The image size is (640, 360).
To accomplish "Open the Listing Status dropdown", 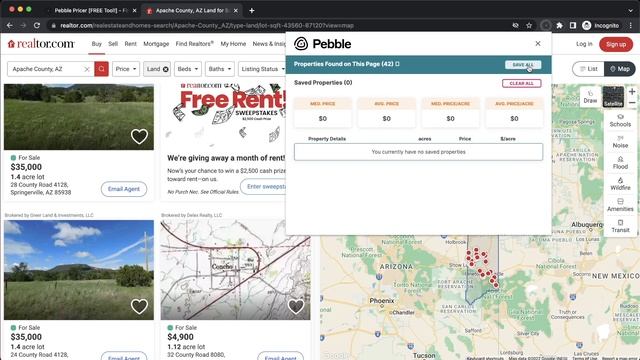I will pyautogui.click(x=262, y=69).
